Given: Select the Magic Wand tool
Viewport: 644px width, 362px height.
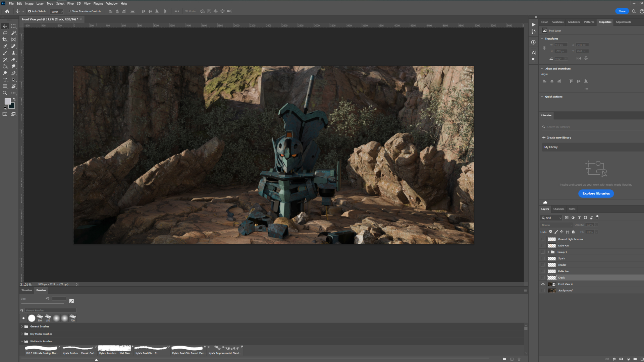Looking at the screenshot, I should click(13, 33).
